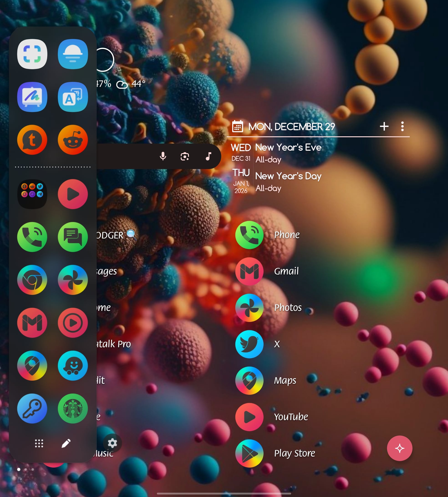Open the password key app icon
Viewport: 448px width, 497px height.
pyautogui.click(x=32, y=408)
